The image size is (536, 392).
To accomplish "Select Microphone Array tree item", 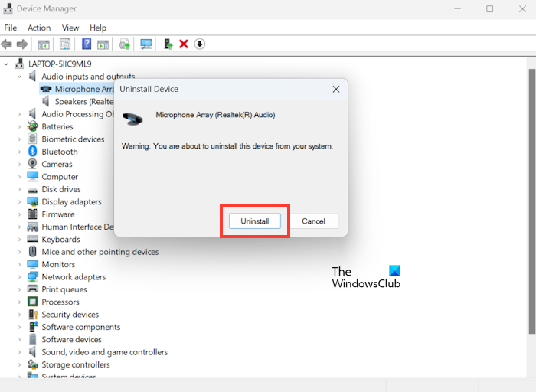I will 77,89.
